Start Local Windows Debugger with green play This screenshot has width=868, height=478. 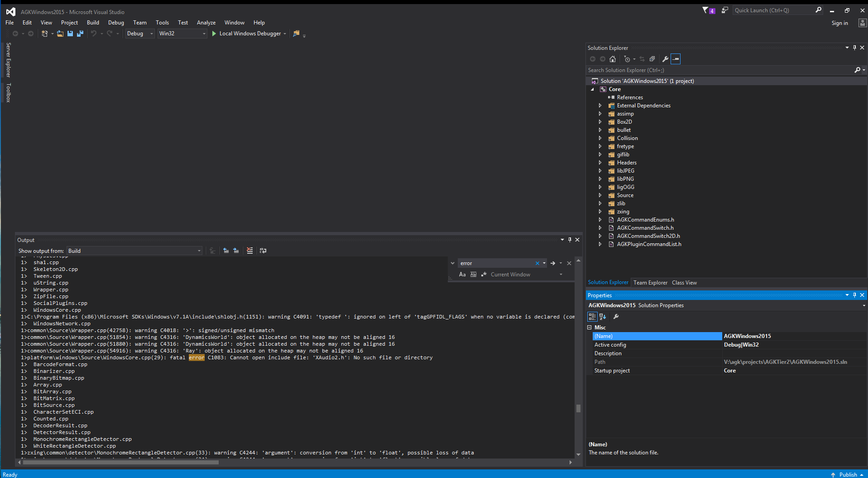coord(214,34)
